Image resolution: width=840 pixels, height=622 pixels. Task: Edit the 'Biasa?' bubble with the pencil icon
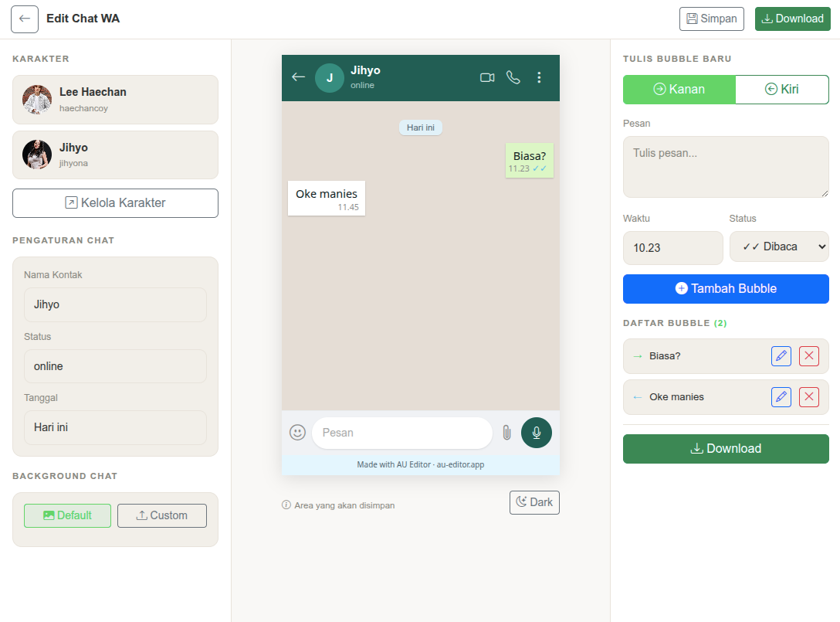pos(781,355)
